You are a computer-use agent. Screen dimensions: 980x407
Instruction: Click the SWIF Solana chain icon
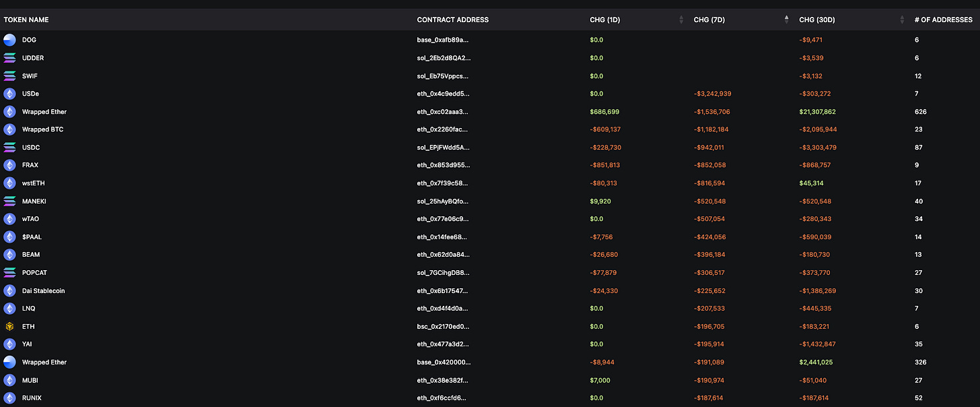pyautogui.click(x=9, y=76)
